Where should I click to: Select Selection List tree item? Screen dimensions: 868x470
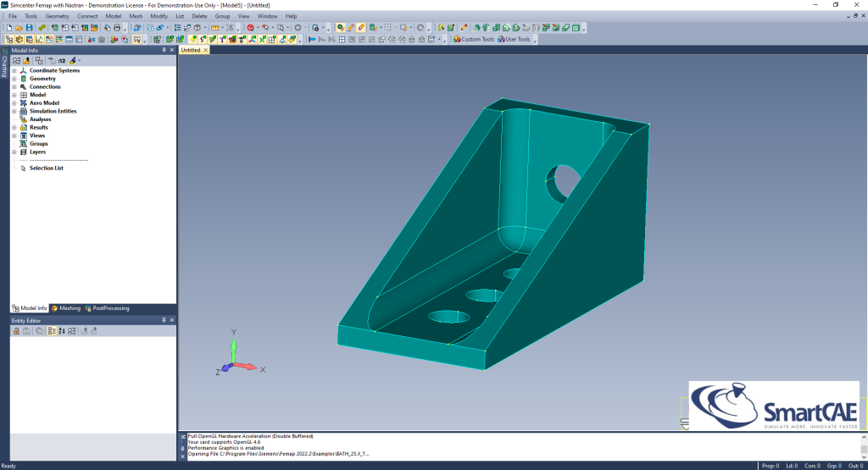coord(46,168)
